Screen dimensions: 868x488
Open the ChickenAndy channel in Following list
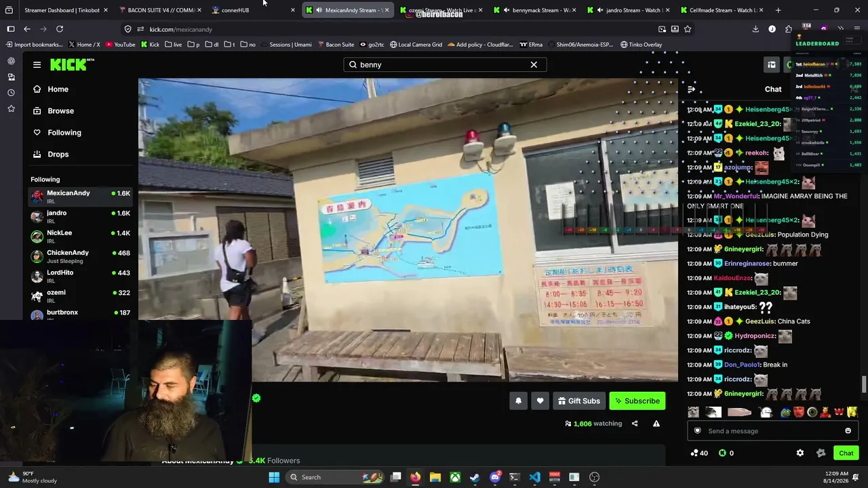coord(80,256)
